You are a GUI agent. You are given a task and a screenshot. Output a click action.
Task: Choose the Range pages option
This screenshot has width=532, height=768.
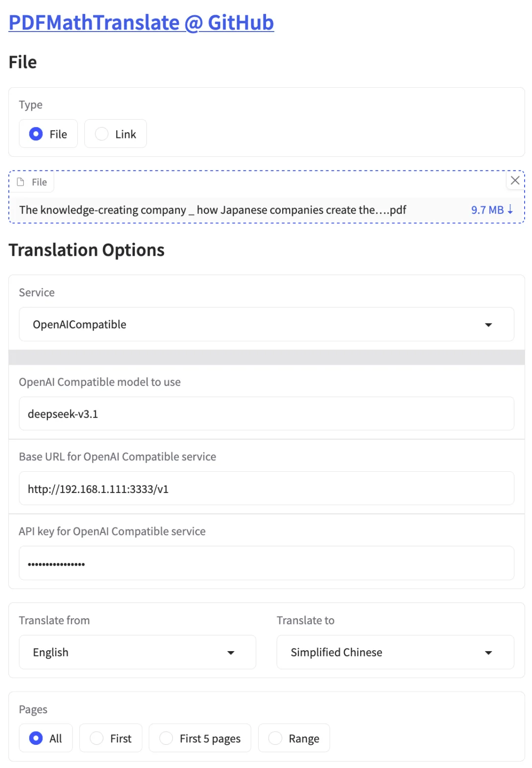294,738
